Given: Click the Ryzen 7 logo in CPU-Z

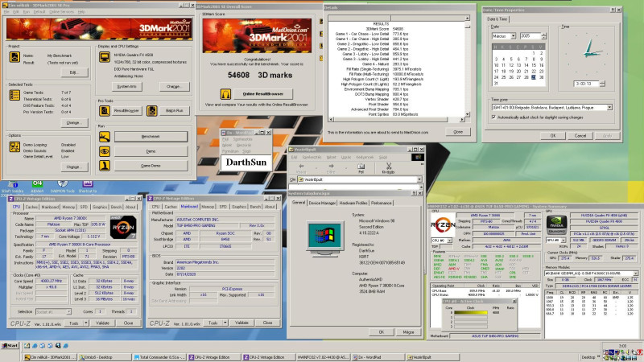Looking at the screenshot, I should pyautogui.click(x=123, y=227).
